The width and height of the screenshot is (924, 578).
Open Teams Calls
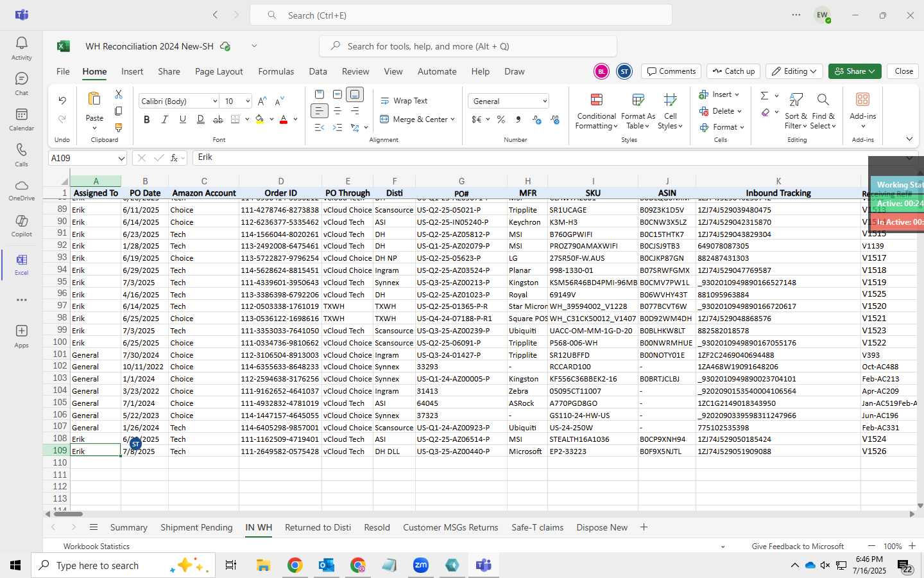click(x=21, y=154)
